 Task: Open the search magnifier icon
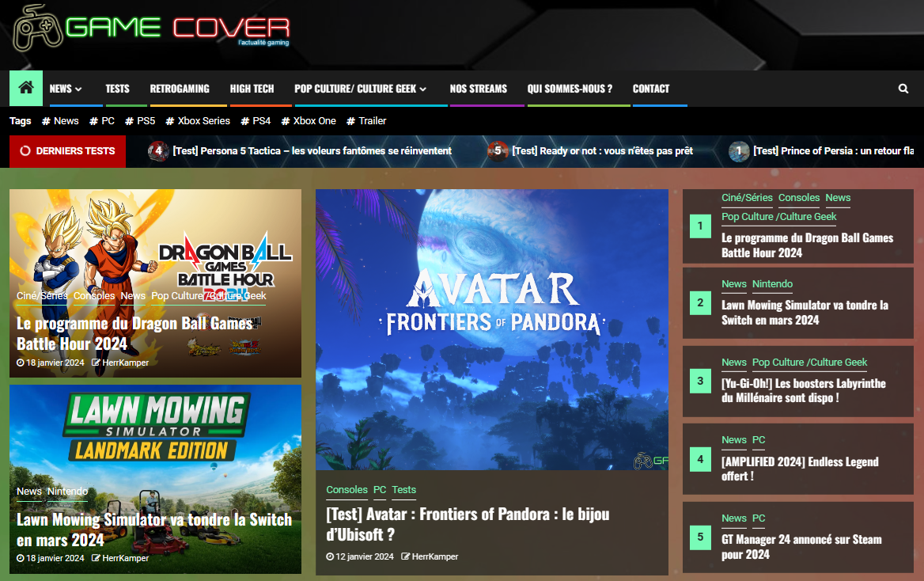(x=903, y=89)
